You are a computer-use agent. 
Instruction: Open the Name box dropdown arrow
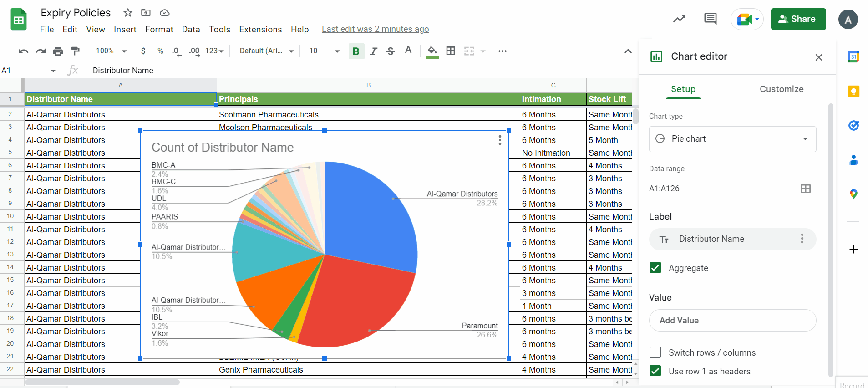[53, 71]
